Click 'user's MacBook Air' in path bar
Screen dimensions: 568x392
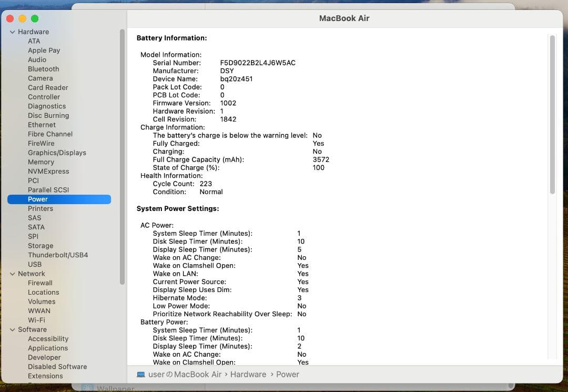(185, 374)
